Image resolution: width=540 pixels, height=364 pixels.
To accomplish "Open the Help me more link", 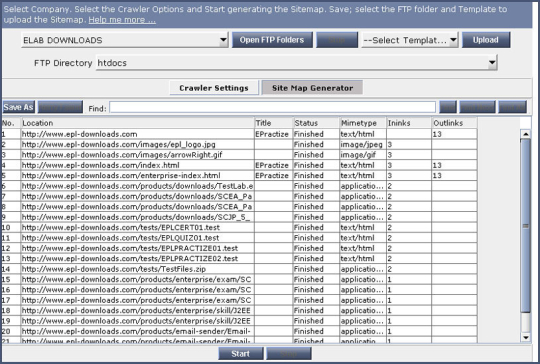I will (122, 20).
